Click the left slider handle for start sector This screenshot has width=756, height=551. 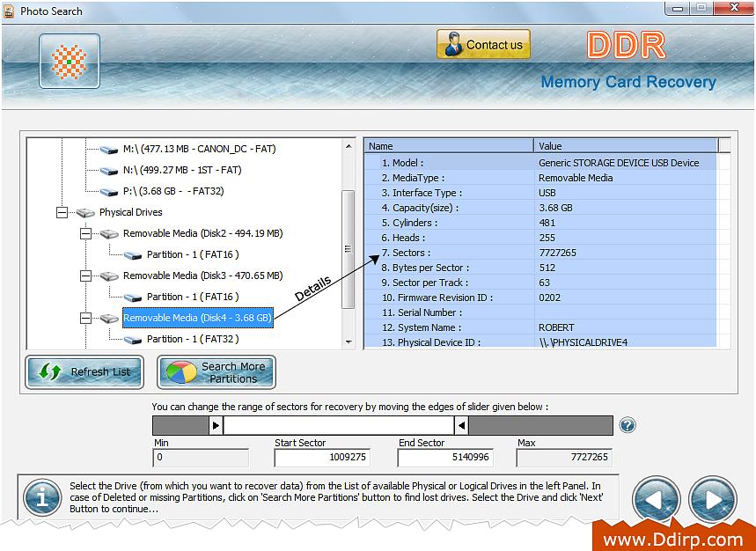[216, 426]
